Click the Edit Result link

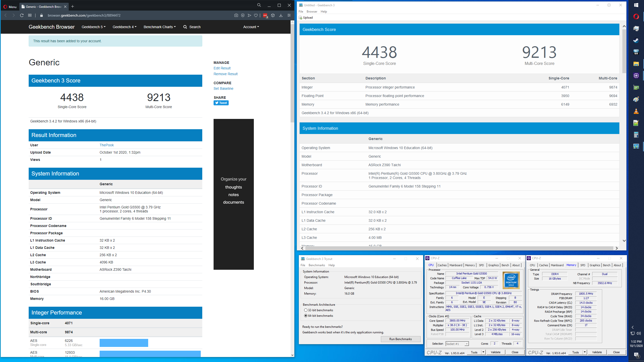tap(222, 68)
